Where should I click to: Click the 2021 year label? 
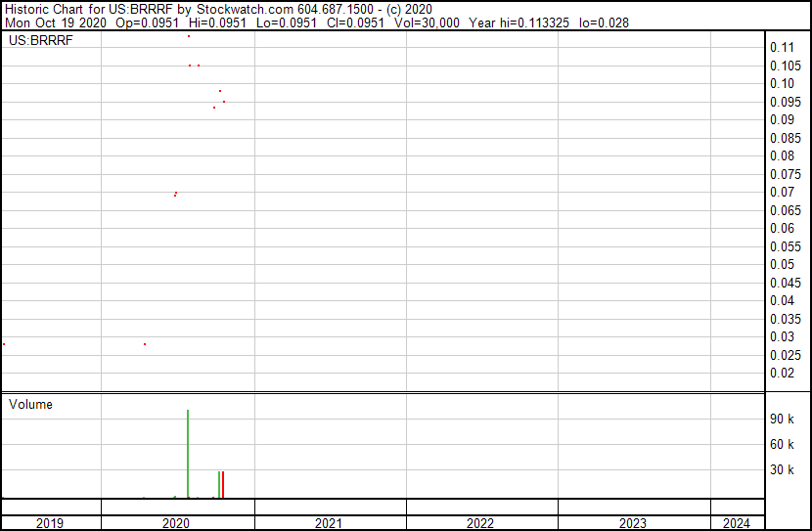(329, 523)
